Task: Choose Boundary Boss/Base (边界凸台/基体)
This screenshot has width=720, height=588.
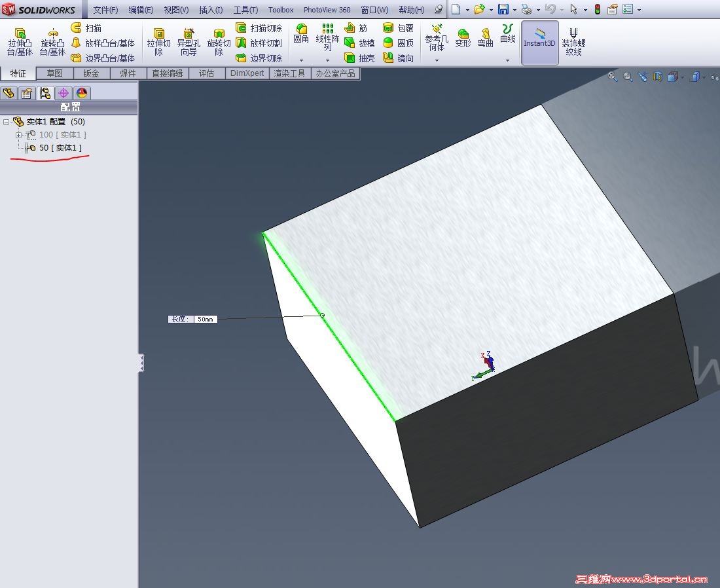Action: pos(103,58)
